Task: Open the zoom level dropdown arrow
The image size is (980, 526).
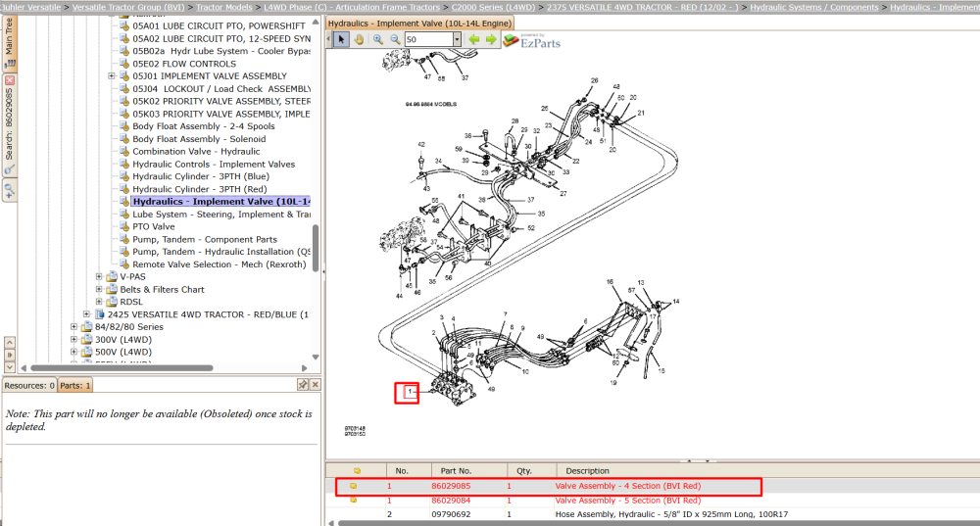Action: (x=457, y=39)
